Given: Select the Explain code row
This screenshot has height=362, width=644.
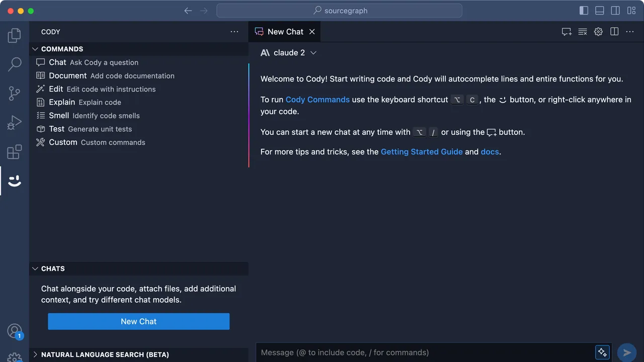Looking at the screenshot, I should (139, 102).
